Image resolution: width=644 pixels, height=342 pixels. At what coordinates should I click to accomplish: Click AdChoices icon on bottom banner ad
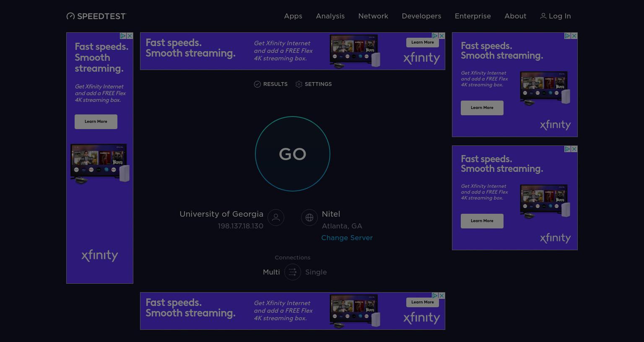click(x=435, y=296)
